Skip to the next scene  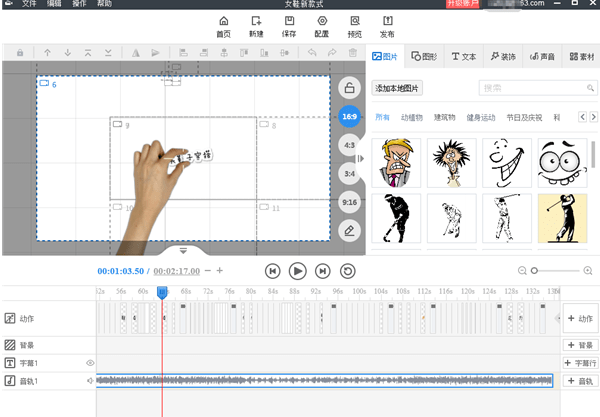(x=322, y=271)
